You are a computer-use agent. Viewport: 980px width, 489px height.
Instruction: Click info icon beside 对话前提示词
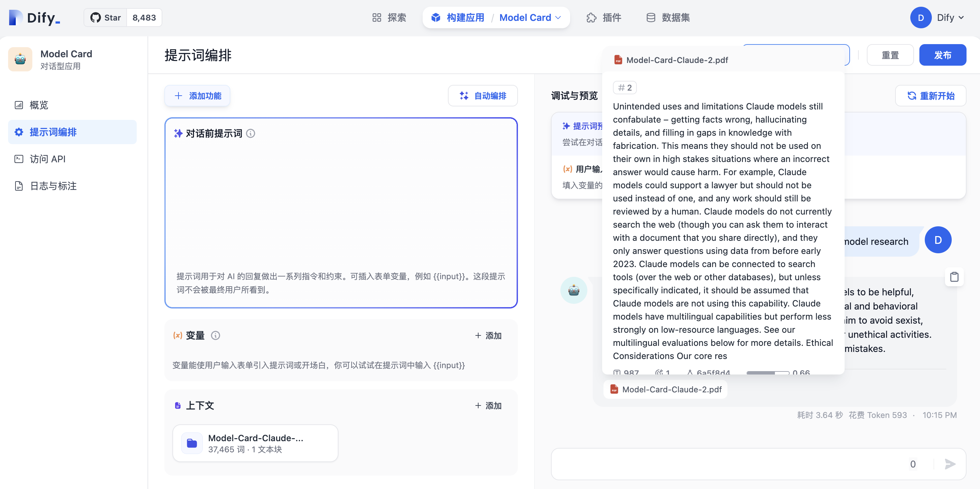coord(250,133)
